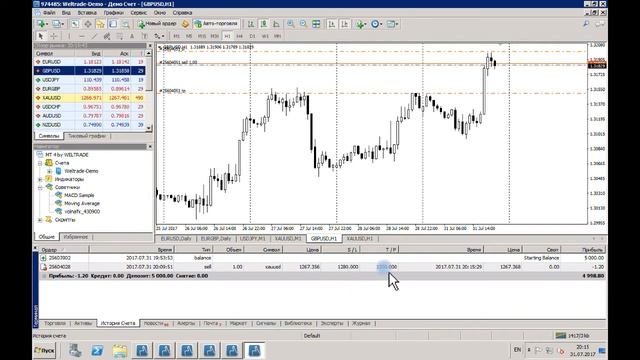Pick the horizontal line drawing tool
640x360 pixels.
pyautogui.click(x=82, y=36)
